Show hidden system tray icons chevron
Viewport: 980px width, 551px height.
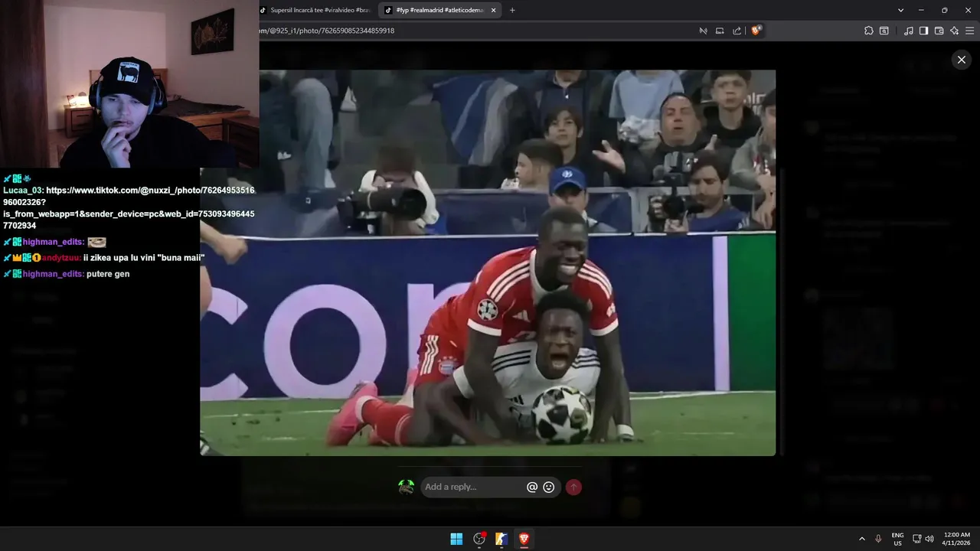point(861,539)
